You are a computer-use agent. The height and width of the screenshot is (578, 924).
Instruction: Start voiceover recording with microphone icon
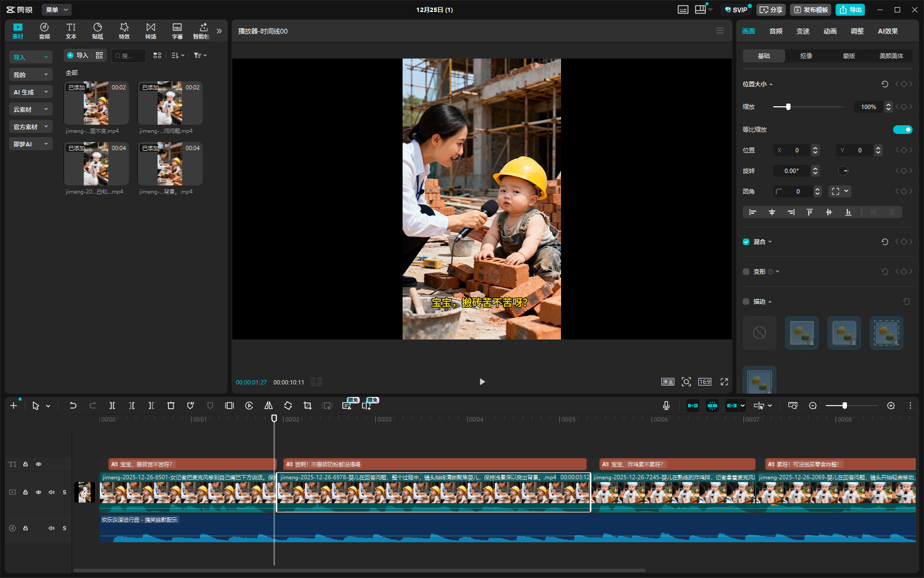pos(666,406)
